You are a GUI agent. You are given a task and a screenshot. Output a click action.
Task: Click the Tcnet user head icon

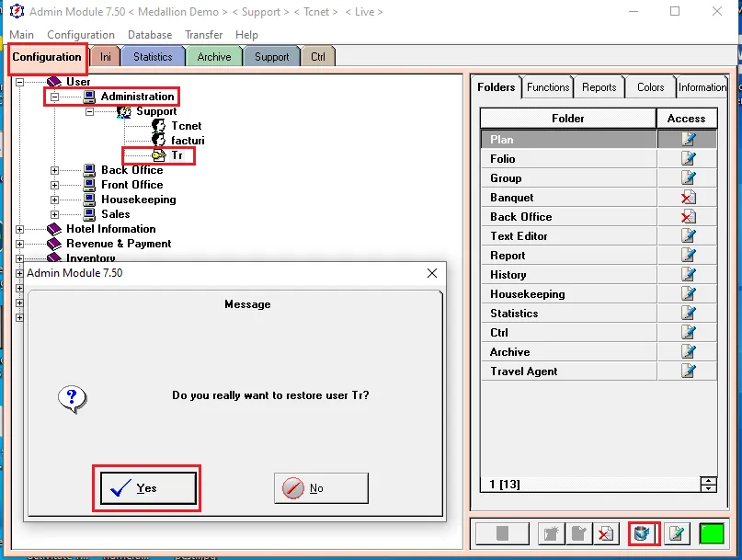[x=158, y=126]
